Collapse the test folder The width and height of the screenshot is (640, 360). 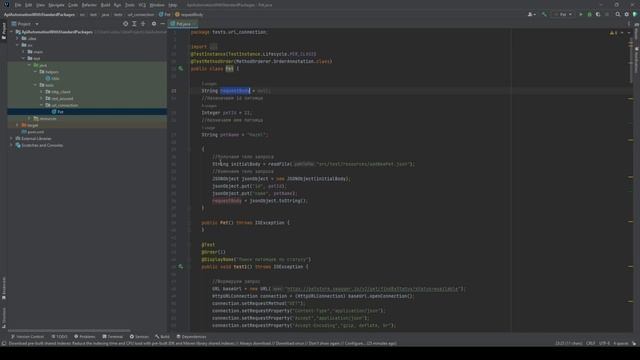click(24, 58)
